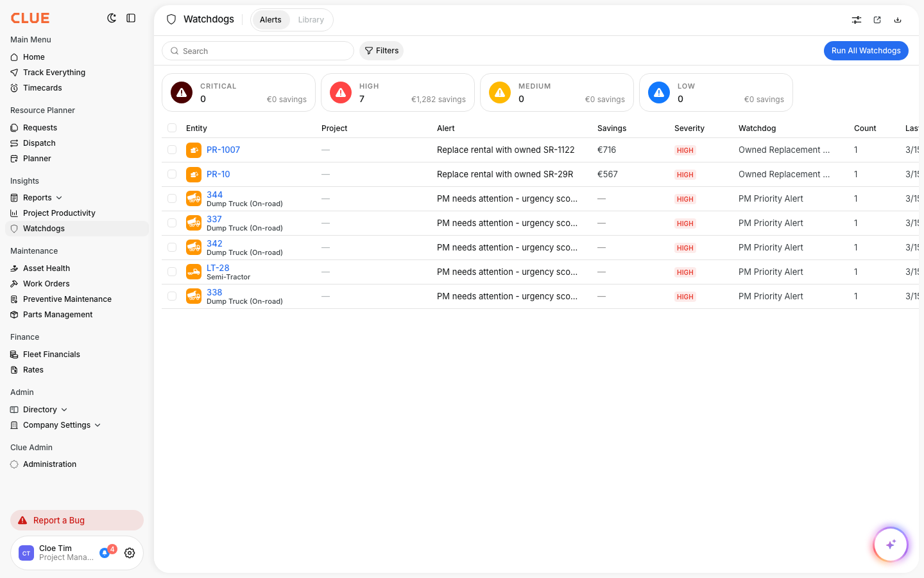Click 'Replace rental with owned SR-1122' alert

pyautogui.click(x=506, y=150)
